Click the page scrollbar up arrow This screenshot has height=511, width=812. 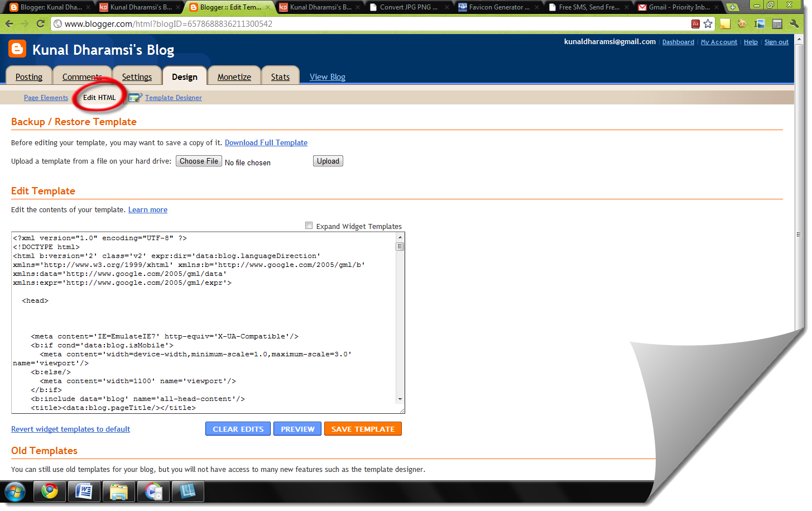[799, 39]
